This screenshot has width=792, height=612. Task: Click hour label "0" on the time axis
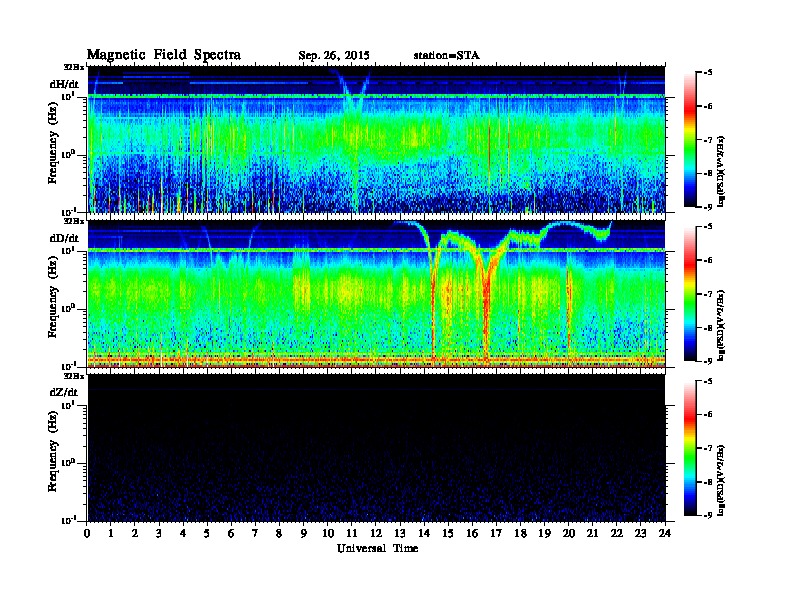[x=87, y=534]
